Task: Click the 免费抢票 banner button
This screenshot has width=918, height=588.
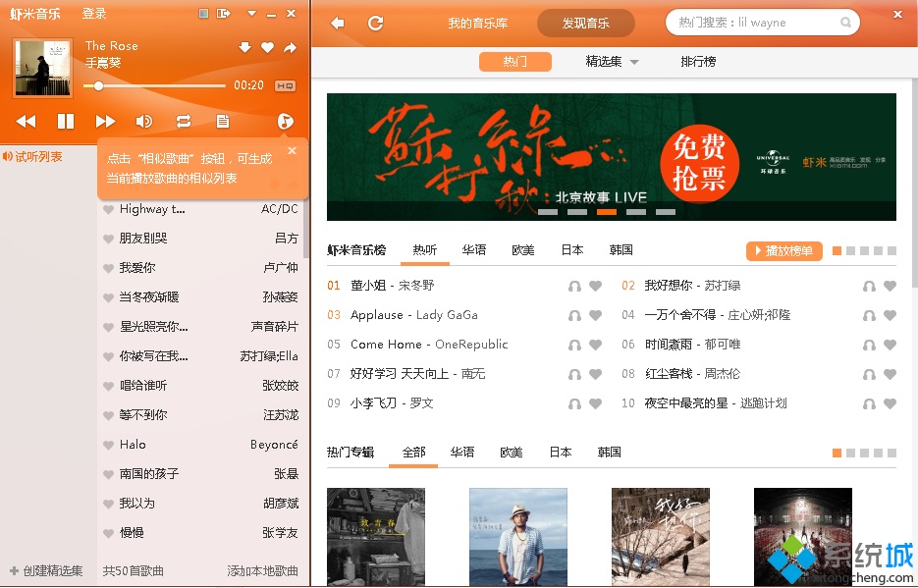Action: coord(700,162)
